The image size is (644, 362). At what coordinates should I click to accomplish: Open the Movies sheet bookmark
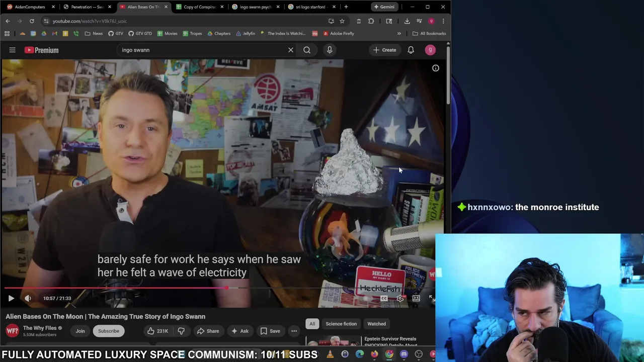pyautogui.click(x=167, y=34)
